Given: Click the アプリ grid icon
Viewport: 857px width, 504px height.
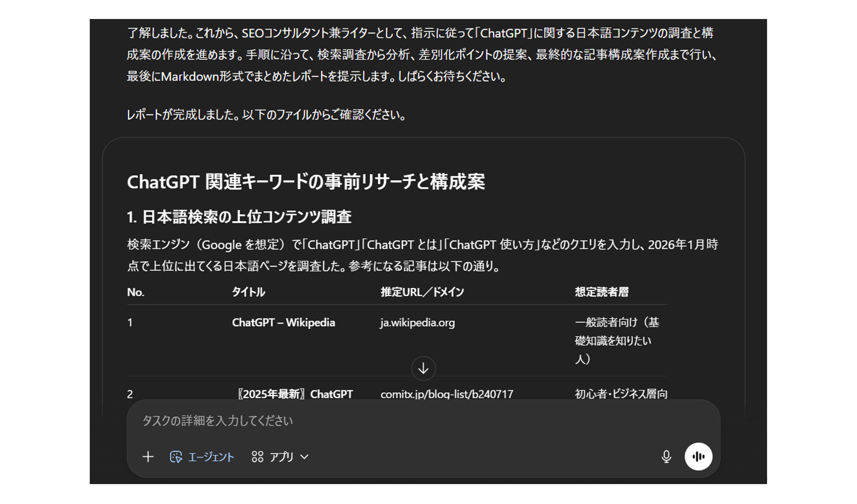Looking at the screenshot, I should click(257, 457).
